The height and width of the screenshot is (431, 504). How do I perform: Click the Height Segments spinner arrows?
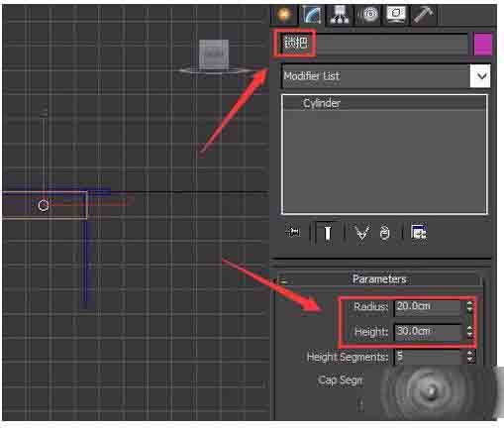click(471, 357)
